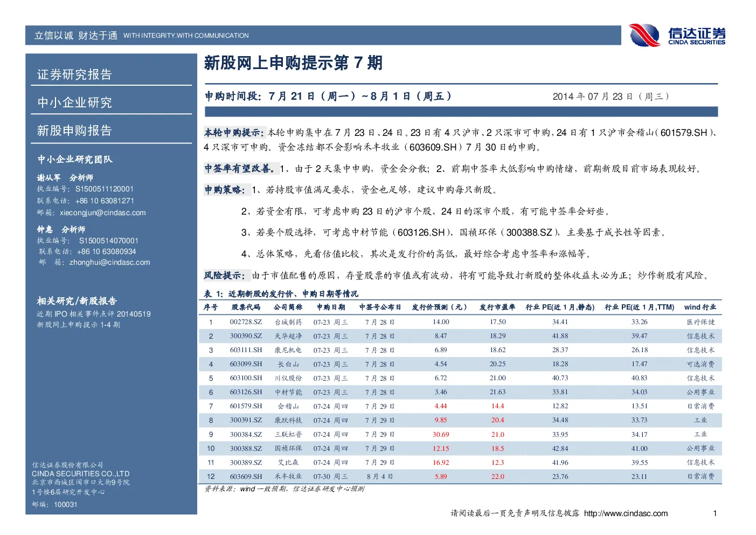Viewport: 756px width, 535px height.
Task: Click industry PE value 42.84
Action: 560,448
